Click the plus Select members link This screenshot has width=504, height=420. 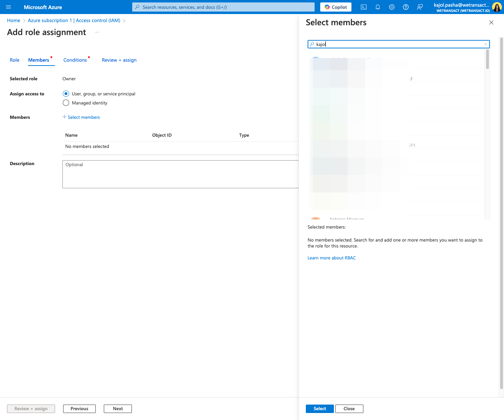coord(81,117)
